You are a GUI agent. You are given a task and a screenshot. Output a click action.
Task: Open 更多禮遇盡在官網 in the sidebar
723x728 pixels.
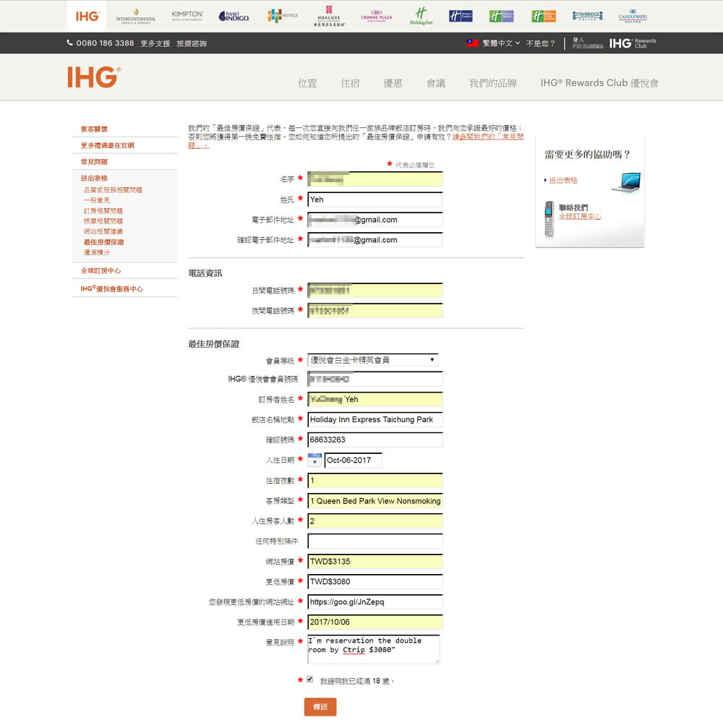[107, 145]
